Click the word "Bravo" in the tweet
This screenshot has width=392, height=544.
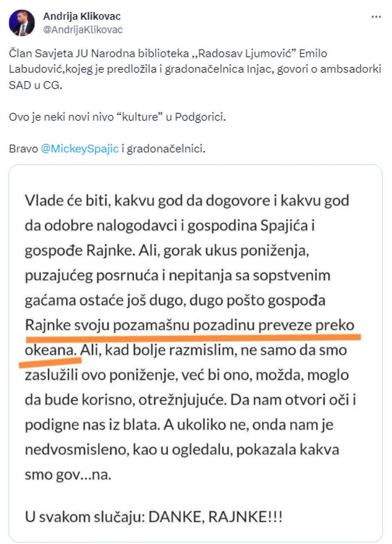pos(24,149)
